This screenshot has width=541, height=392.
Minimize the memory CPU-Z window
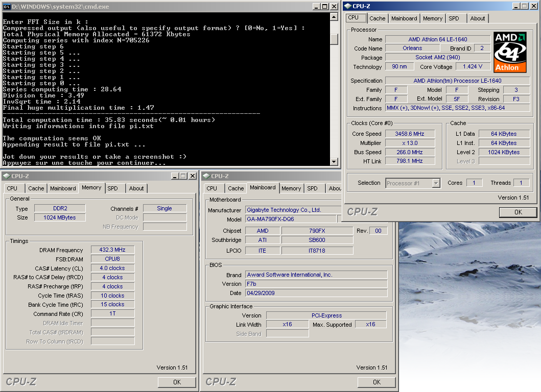click(175, 176)
